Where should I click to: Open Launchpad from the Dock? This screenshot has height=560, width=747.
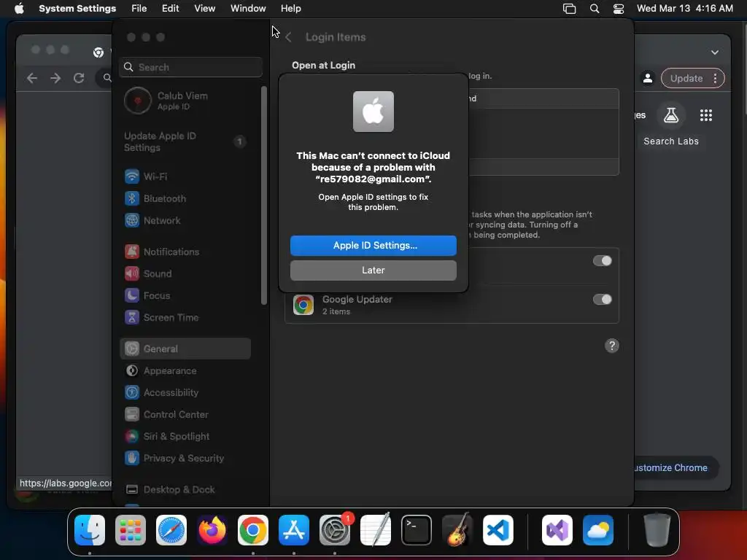point(131,530)
